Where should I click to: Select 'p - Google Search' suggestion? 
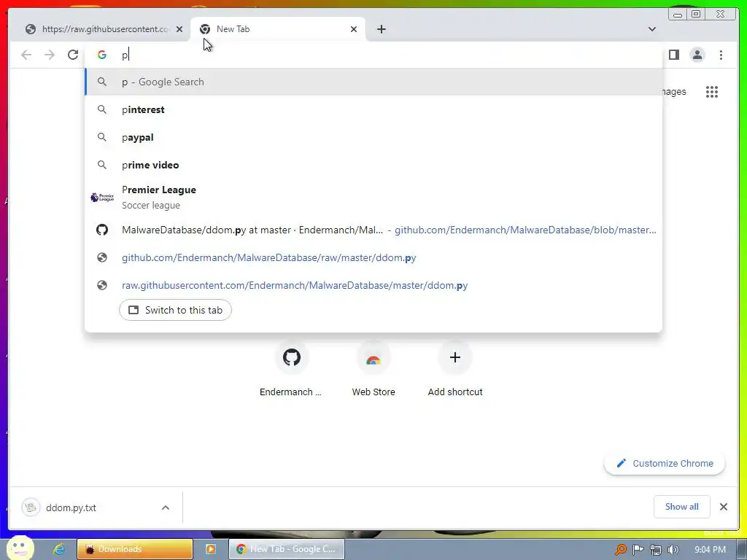tap(373, 82)
